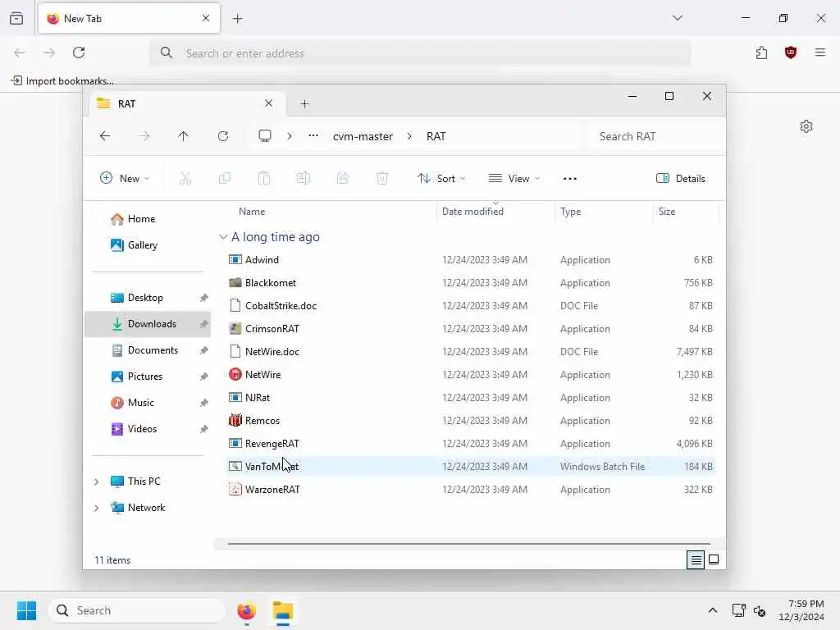Screen dimensions: 840x630
Task: Toggle the Details pane button
Action: [x=680, y=178]
